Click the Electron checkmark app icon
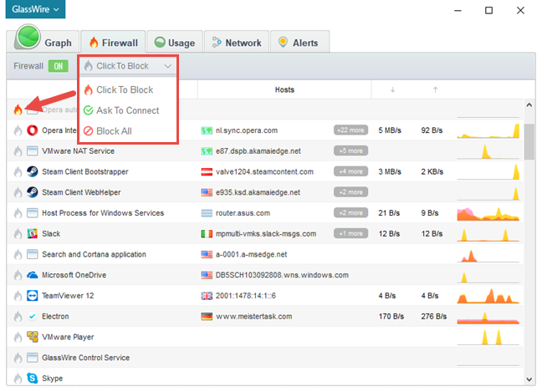Image resolution: width=542 pixels, height=392 pixels. [x=33, y=316]
